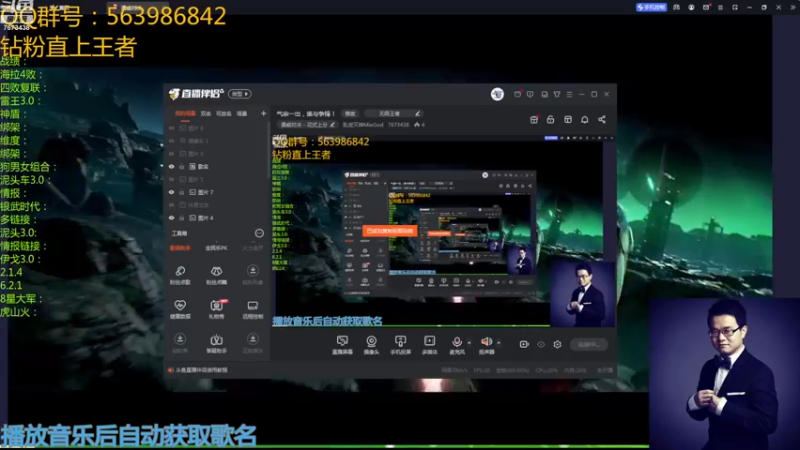The image size is (800, 450).
Task: Switch to the 场景 scene tab
Action: (x=242, y=113)
